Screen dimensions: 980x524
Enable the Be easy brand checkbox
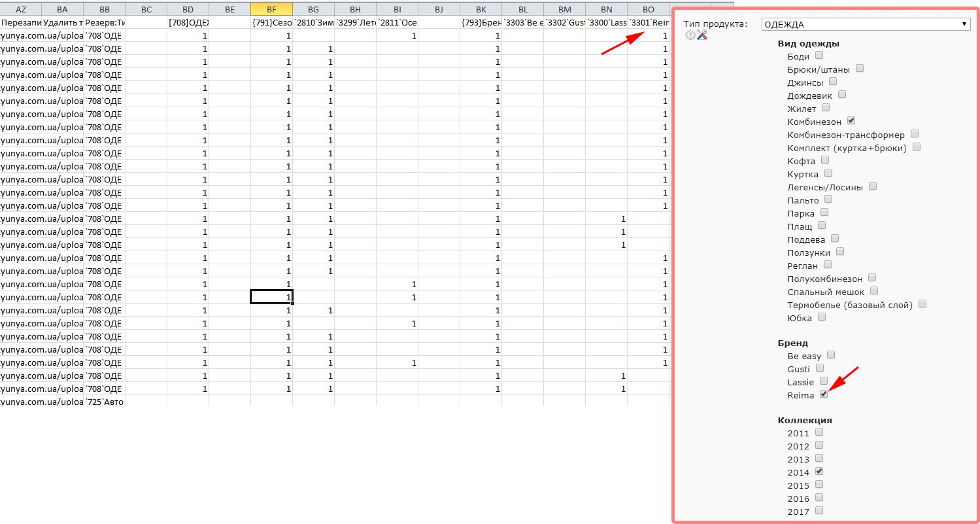[x=831, y=355]
